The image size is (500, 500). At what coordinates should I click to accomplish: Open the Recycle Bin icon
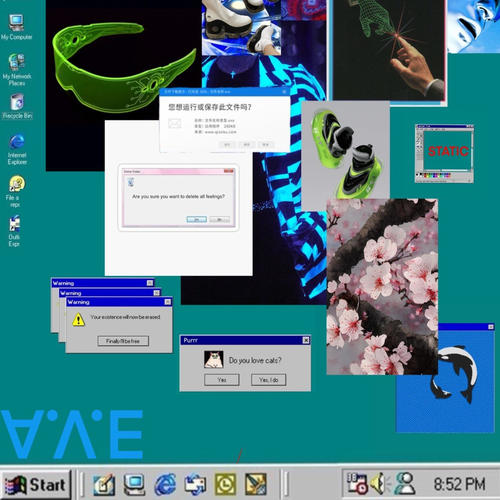17,106
